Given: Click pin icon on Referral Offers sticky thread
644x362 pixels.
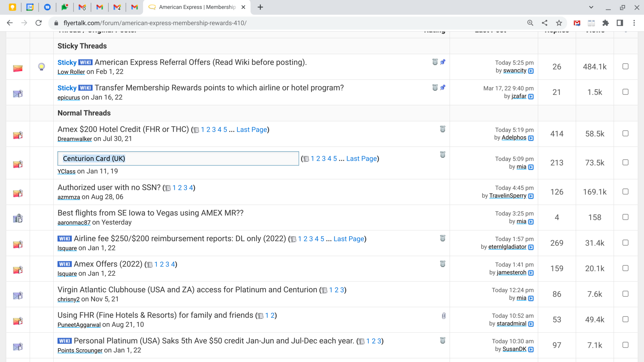Looking at the screenshot, I should point(443,62).
